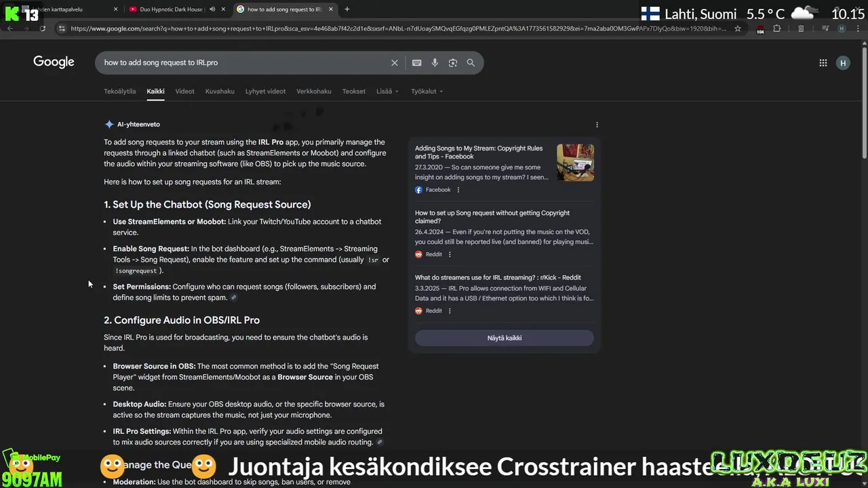The image size is (868, 488).
Task: Open options for Reddit copyright result
Action: pos(450,254)
